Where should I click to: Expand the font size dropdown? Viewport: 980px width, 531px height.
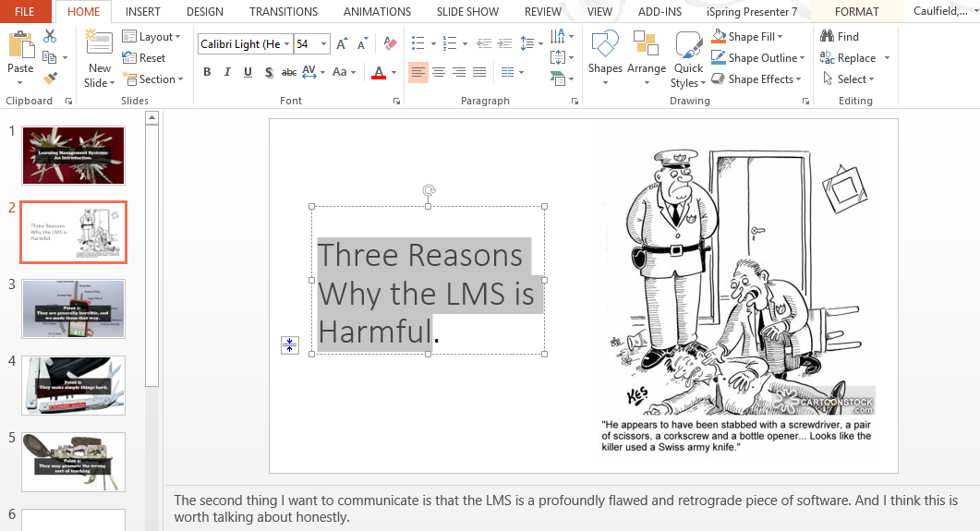coord(324,44)
